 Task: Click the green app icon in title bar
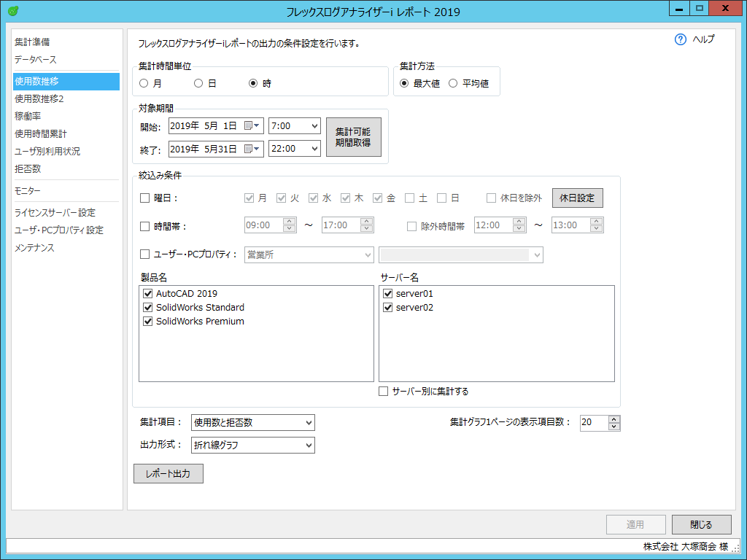pos(13,10)
